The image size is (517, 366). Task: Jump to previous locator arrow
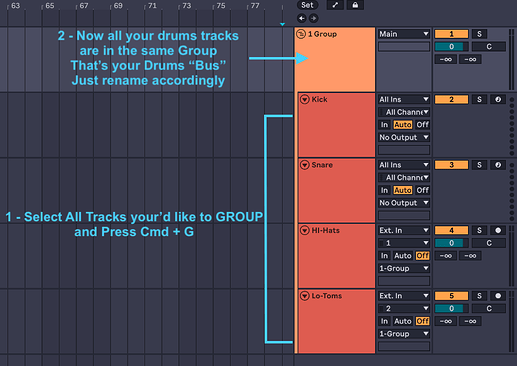tap(302, 18)
